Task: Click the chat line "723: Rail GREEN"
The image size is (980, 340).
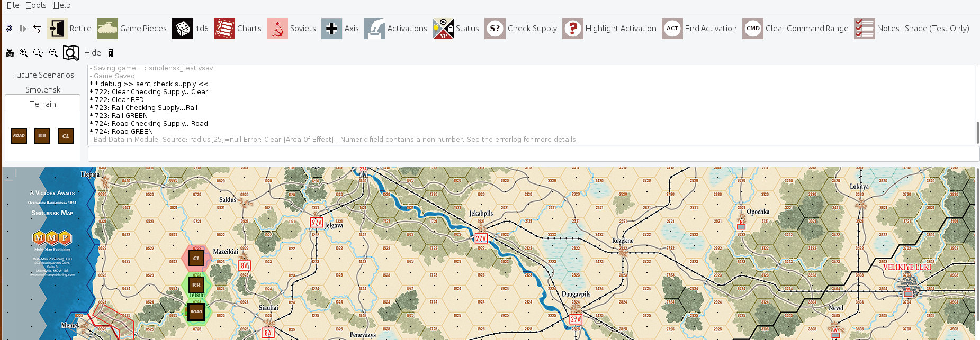Action: (x=119, y=116)
